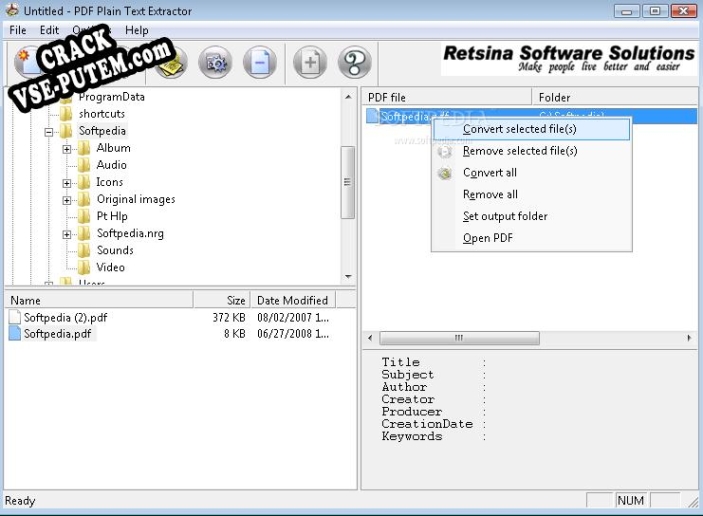Select the Icons folder
Image resolution: width=703 pixels, height=516 pixels.
tap(109, 182)
